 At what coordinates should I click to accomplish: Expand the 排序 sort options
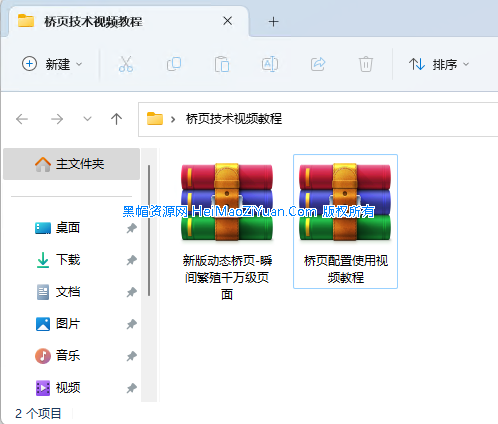click(x=439, y=64)
